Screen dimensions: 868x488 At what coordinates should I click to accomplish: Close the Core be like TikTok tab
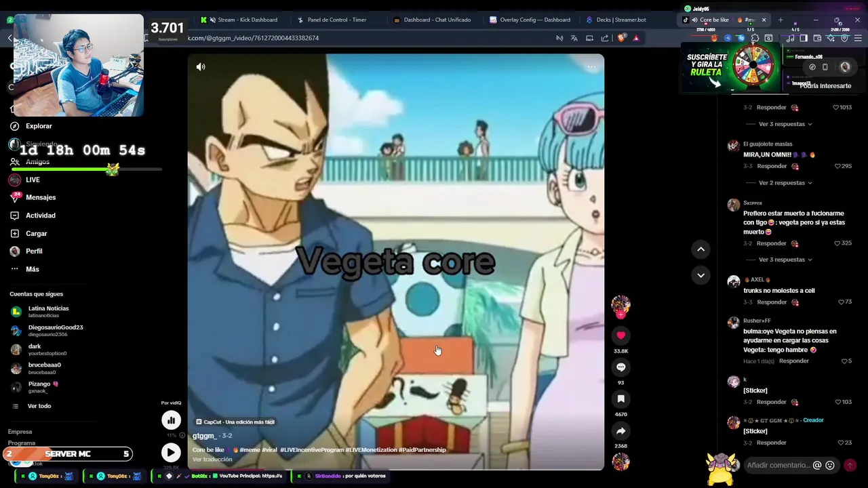point(764,20)
